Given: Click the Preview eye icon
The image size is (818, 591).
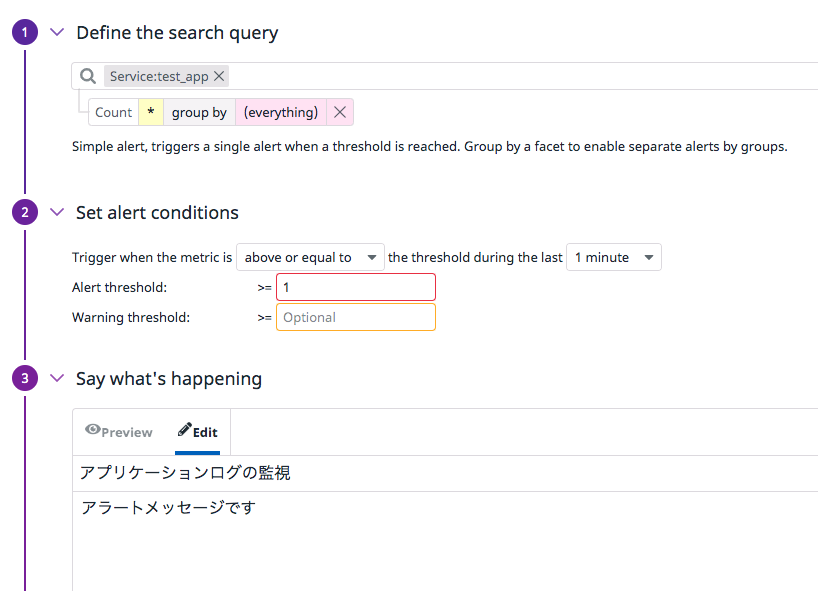Looking at the screenshot, I should click(x=93, y=430).
